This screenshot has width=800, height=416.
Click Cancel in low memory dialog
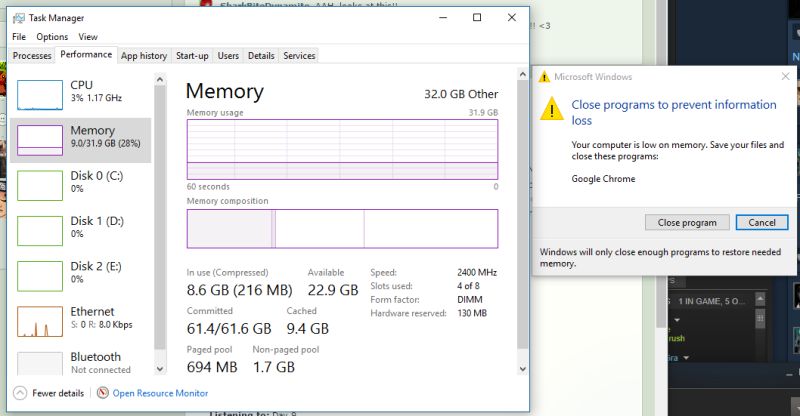pyautogui.click(x=762, y=223)
